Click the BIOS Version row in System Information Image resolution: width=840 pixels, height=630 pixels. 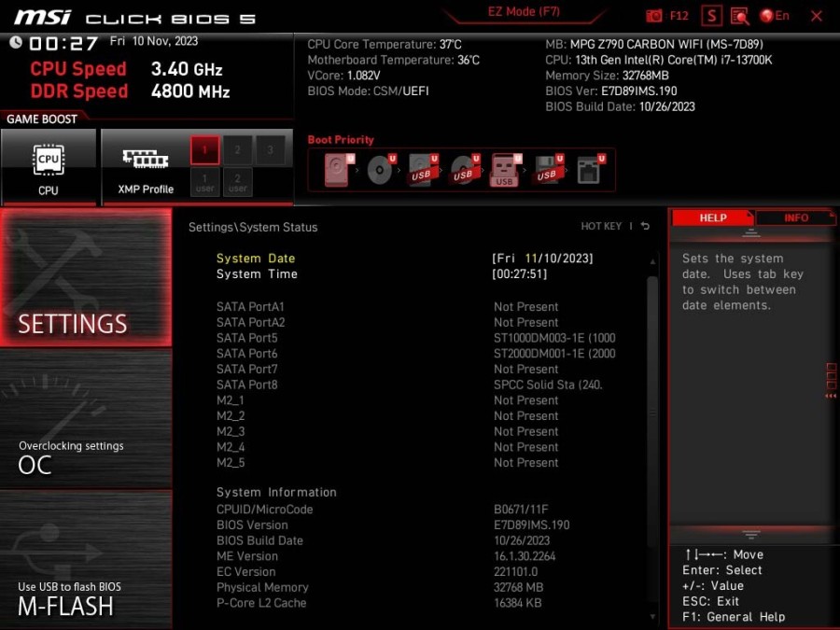416,525
